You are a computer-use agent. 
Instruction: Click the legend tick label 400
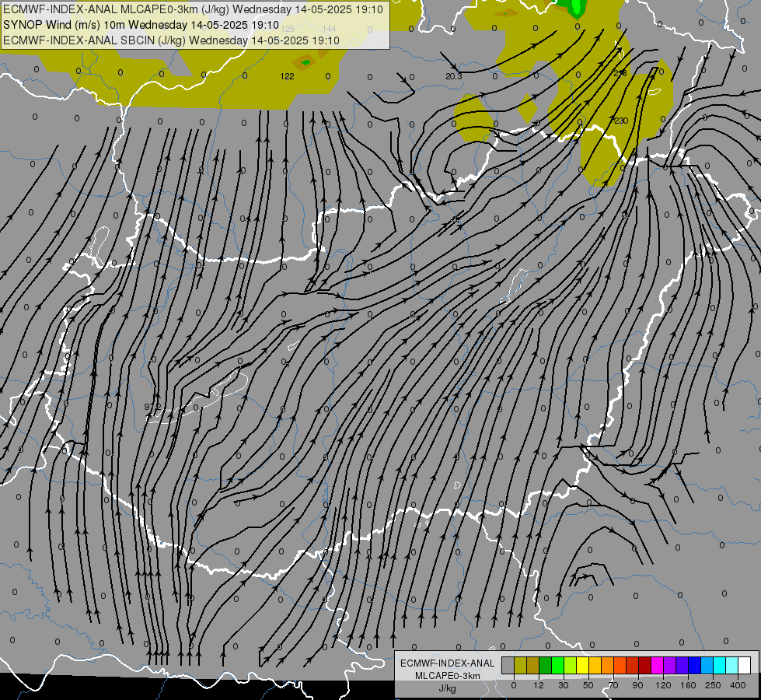(x=738, y=686)
